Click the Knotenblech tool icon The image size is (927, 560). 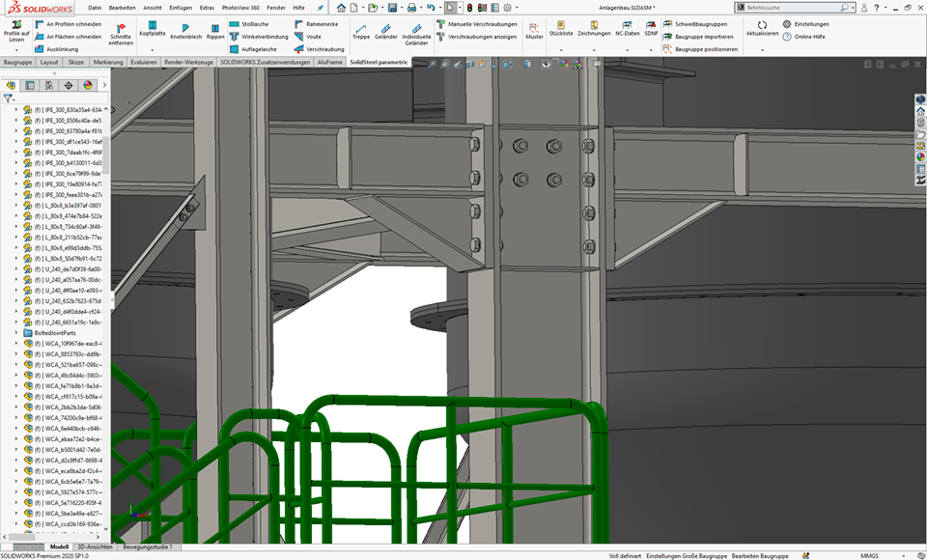pos(185,30)
